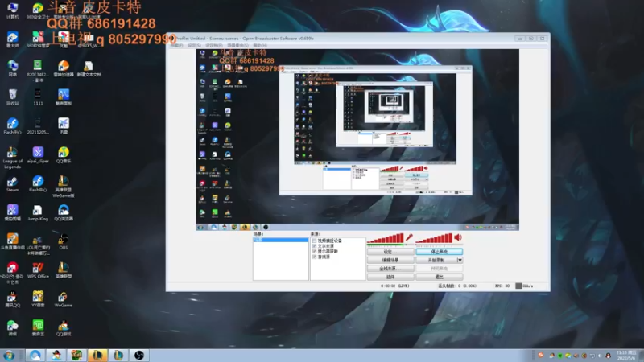Click the taskbar clock and date
Image resolution: width=644 pixels, height=362 pixels.
(626, 356)
